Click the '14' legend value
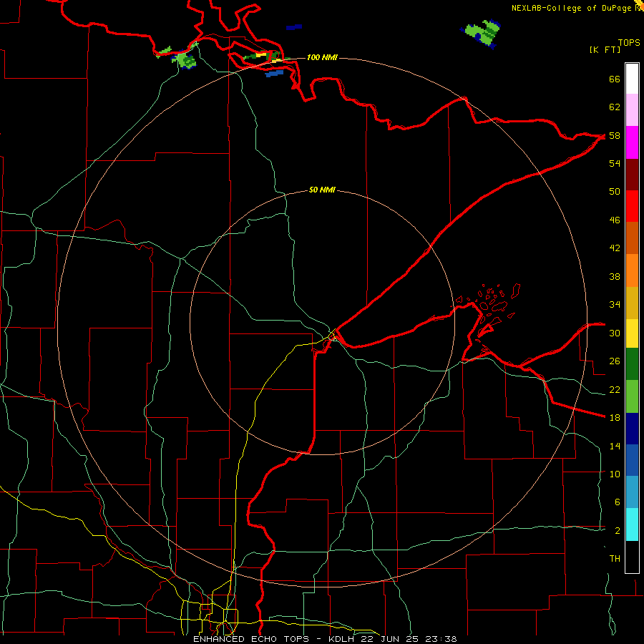The height and width of the screenshot is (644, 644). coord(615,446)
